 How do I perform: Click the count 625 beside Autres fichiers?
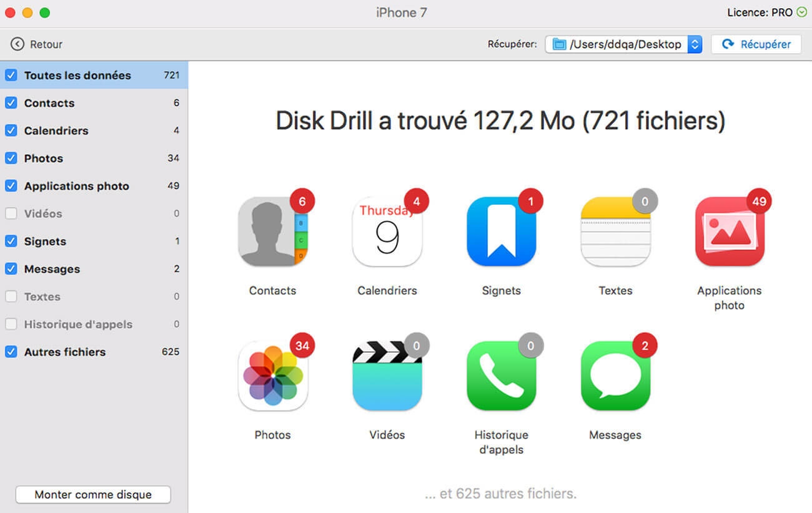click(x=171, y=351)
